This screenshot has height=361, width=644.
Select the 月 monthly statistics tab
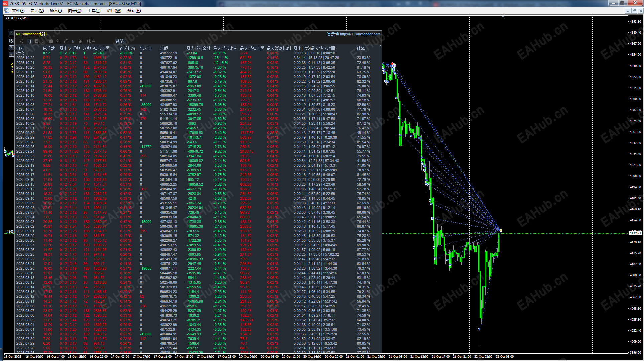[44, 41]
